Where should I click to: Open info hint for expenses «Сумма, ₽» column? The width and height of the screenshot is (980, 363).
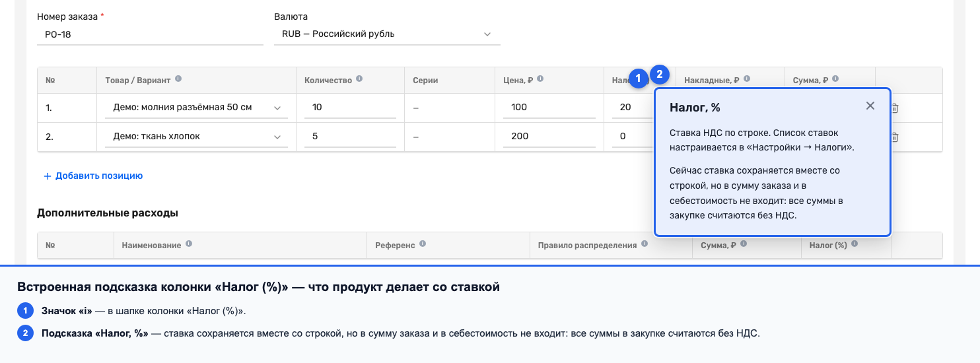click(742, 244)
